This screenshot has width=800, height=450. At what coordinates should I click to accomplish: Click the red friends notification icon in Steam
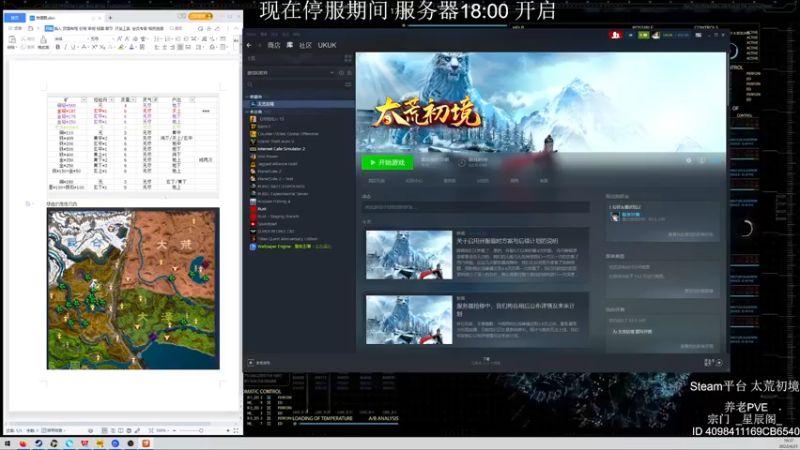pos(615,35)
